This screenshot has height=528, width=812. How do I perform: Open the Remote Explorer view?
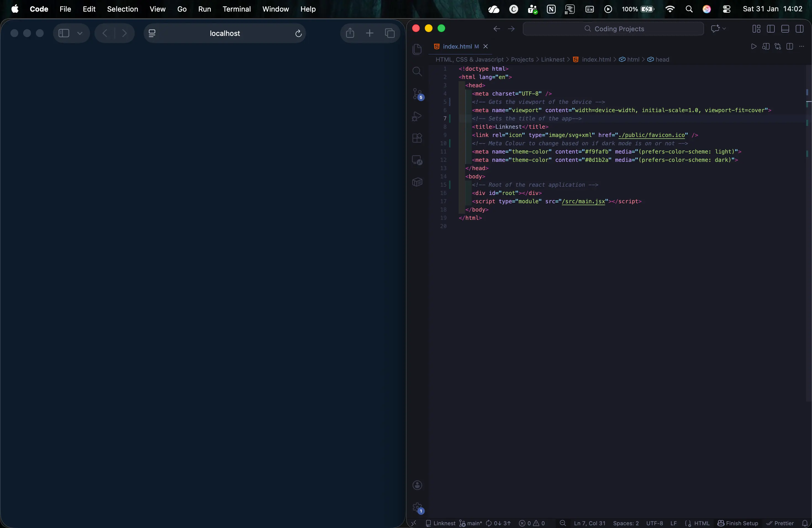[x=417, y=160]
